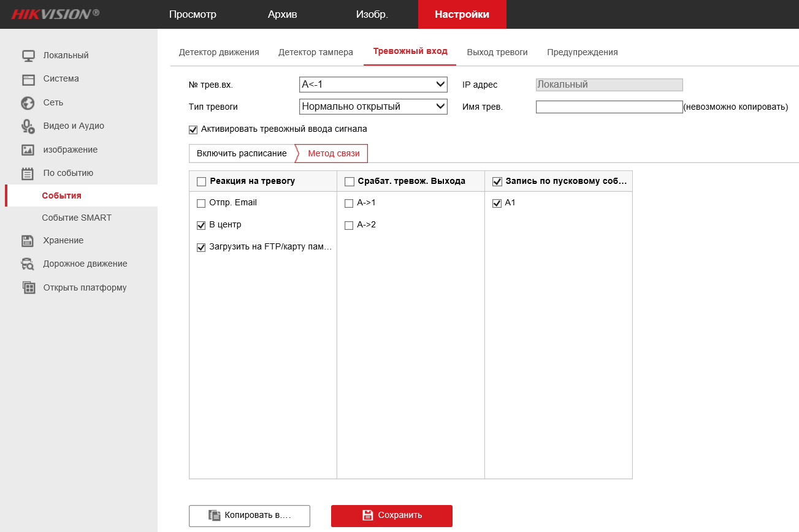Click the Система window icon
The width and height of the screenshot is (799, 532).
pos(28,79)
